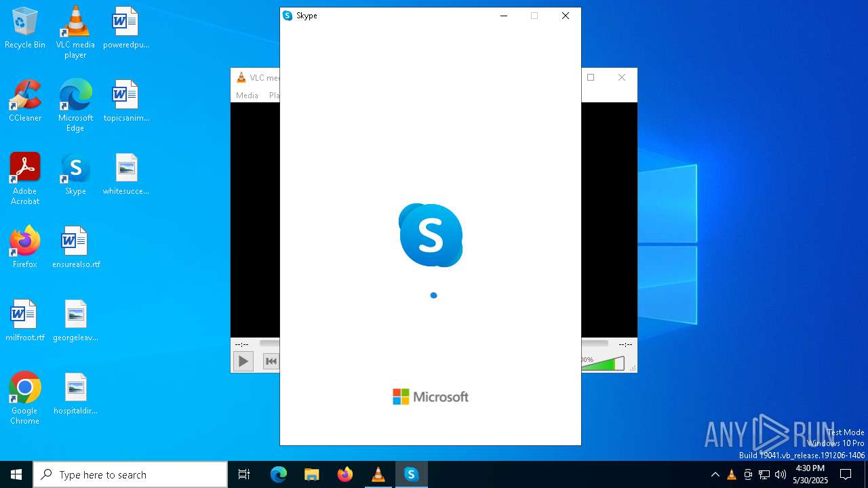868x488 pixels.
Task: Select the poweredpu... Word document icon
Action: pos(126,28)
